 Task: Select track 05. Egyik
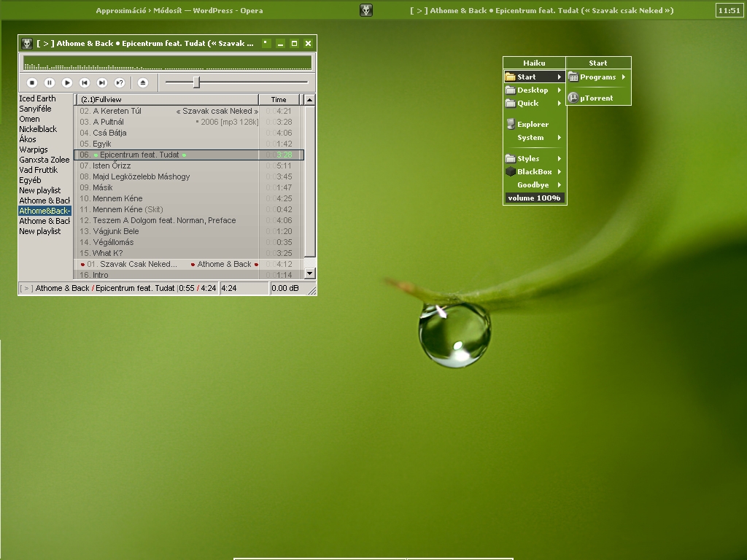[189, 144]
